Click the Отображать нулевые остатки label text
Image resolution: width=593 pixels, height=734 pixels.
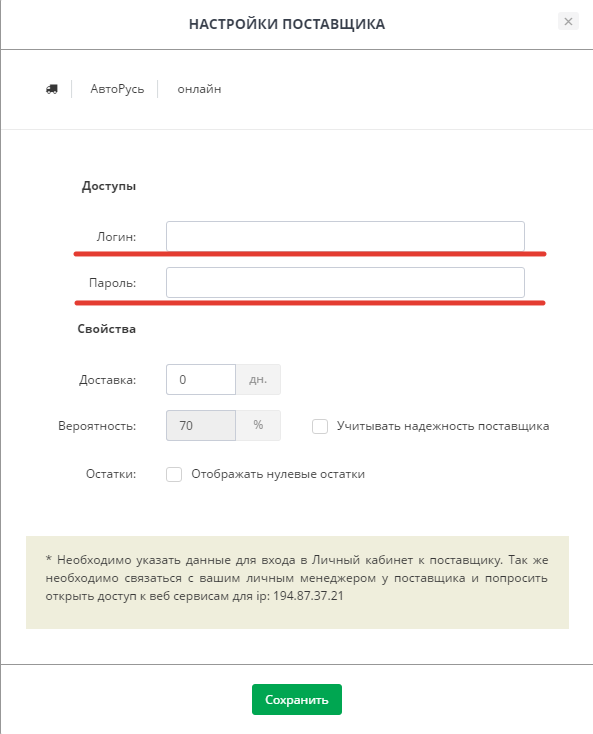coord(278,474)
